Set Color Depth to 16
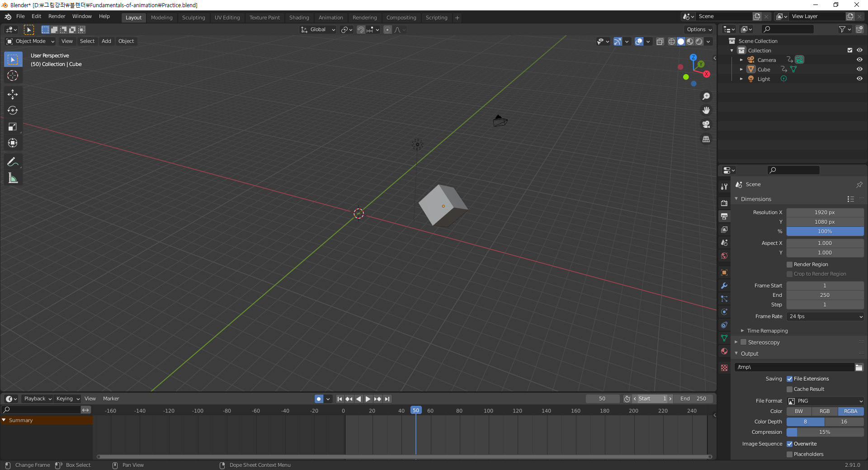This screenshot has width=868, height=470. [x=844, y=422]
